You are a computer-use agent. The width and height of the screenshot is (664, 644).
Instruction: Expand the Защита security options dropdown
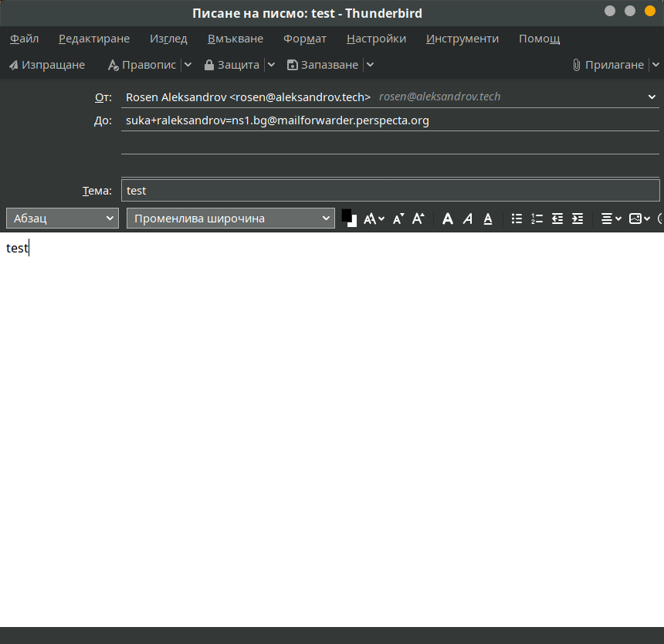click(x=271, y=65)
